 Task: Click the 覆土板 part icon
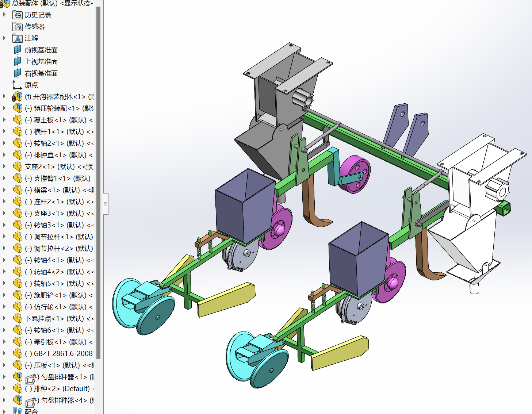[17, 120]
